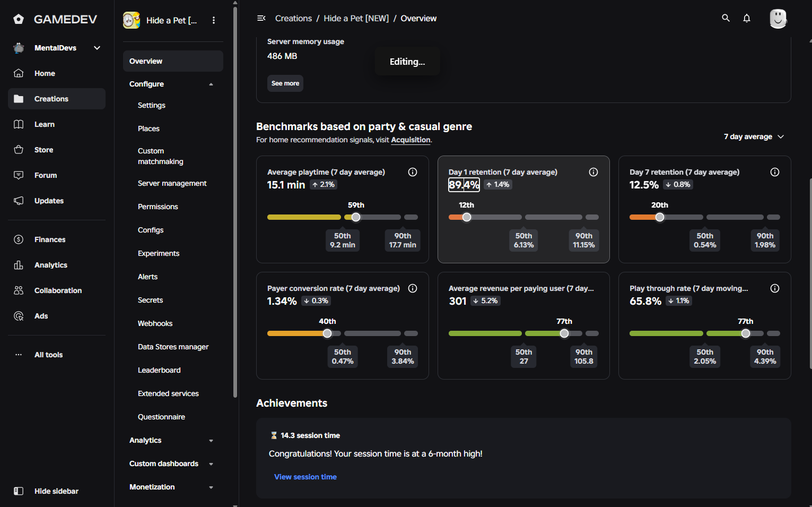
Task: Click the left sidebar Analytics item
Action: tap(57, 265)
